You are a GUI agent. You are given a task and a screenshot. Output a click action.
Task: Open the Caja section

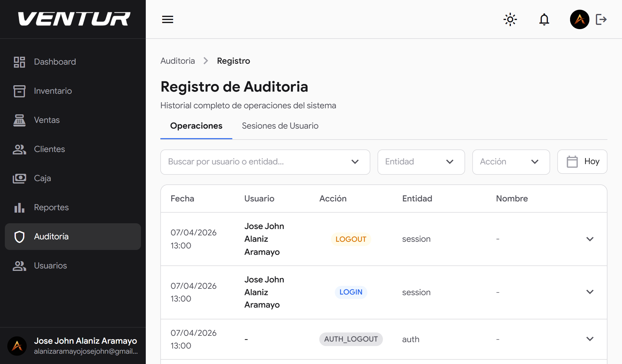click(42, 178)
